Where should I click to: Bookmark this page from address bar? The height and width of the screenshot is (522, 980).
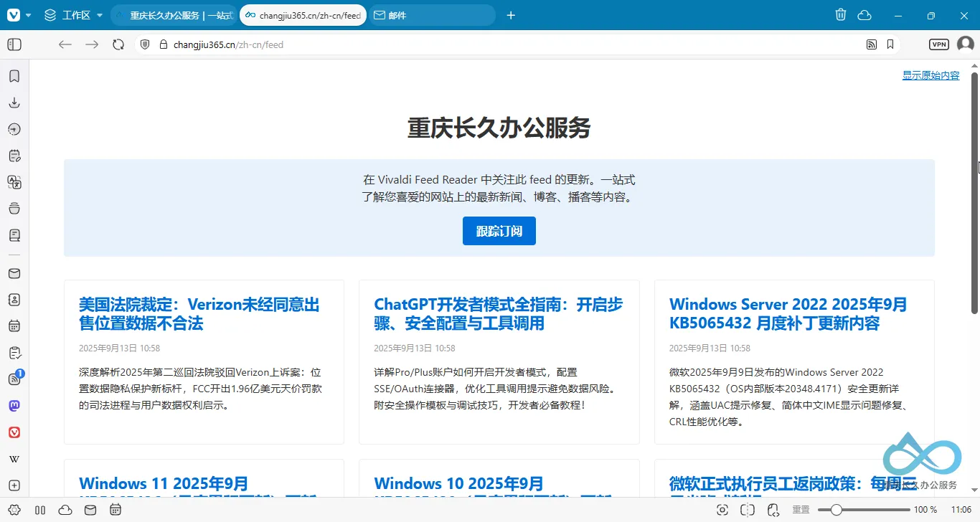click(x=890, y=44)
